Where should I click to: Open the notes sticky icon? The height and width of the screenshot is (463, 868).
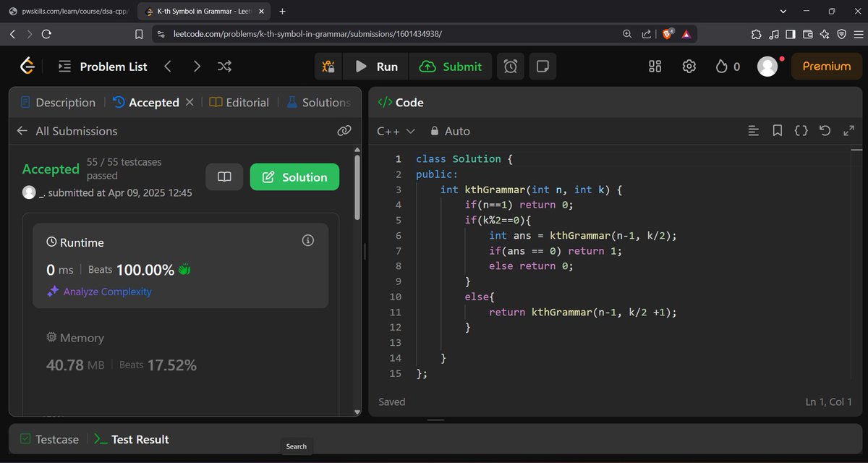542,67
